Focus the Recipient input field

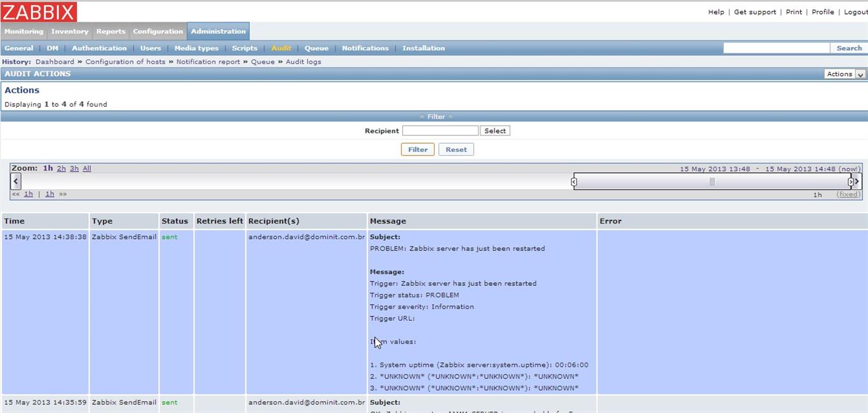440,131
